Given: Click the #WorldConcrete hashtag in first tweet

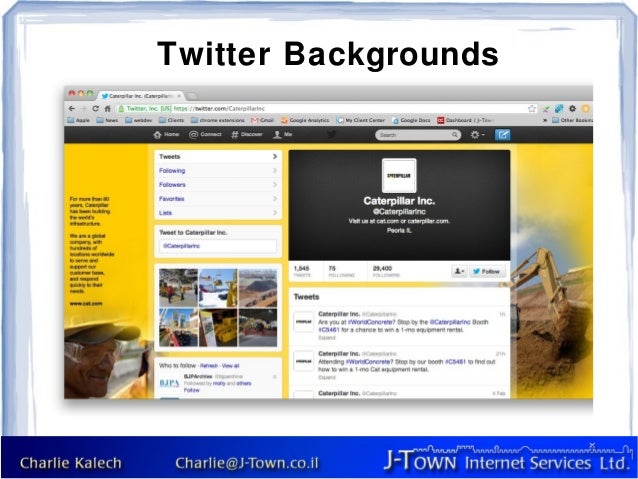Looking at the screenshot, I should [371, 322].
